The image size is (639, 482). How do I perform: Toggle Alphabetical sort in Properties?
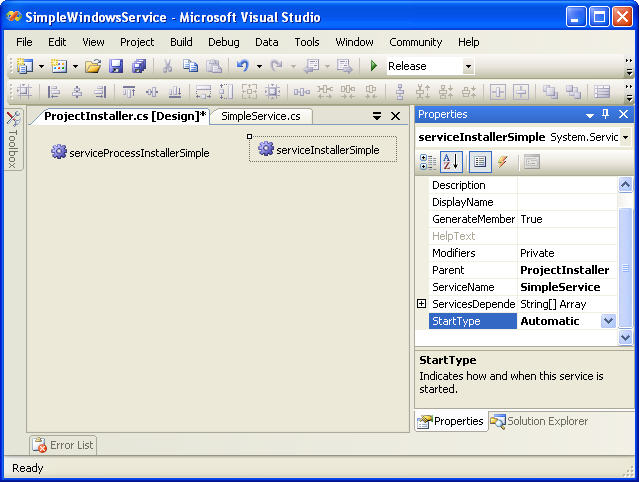452,162
